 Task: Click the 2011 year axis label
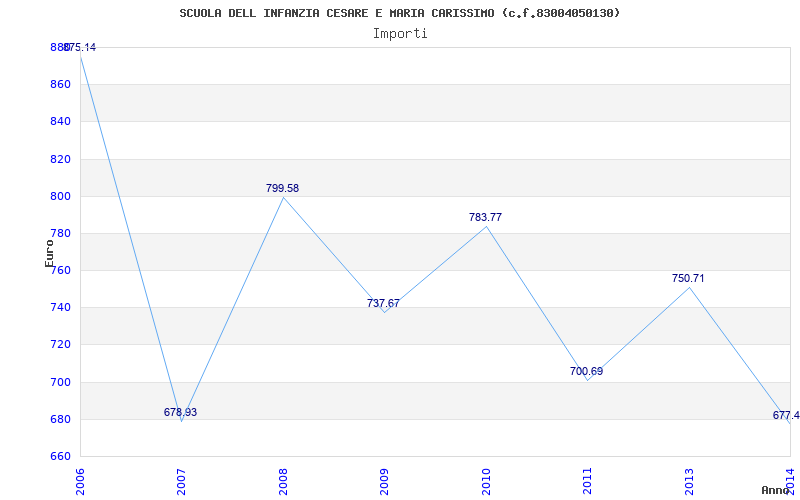click(588, 482)
